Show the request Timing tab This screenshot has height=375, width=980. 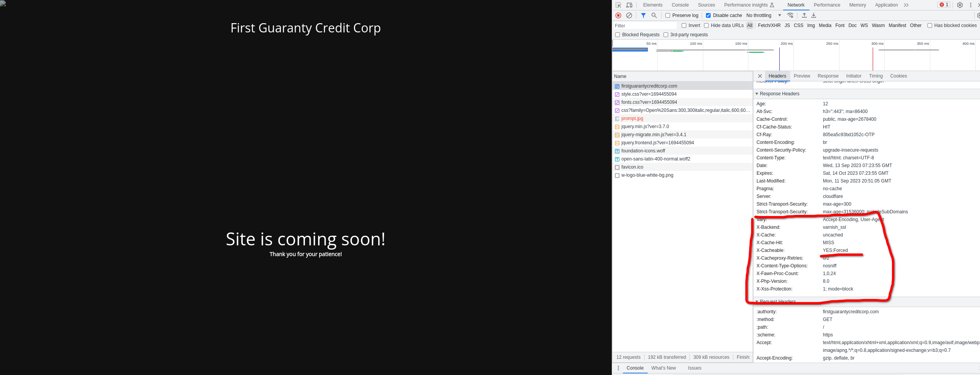click(x=876, y=76)
